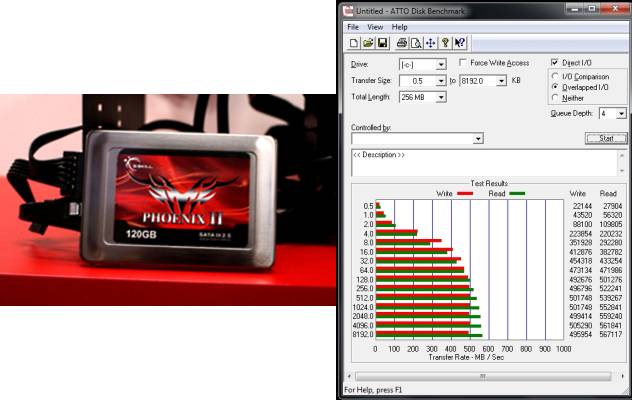Click the New document toolbar icon
This screenshot has width=632, height=400.
(353, 43)
